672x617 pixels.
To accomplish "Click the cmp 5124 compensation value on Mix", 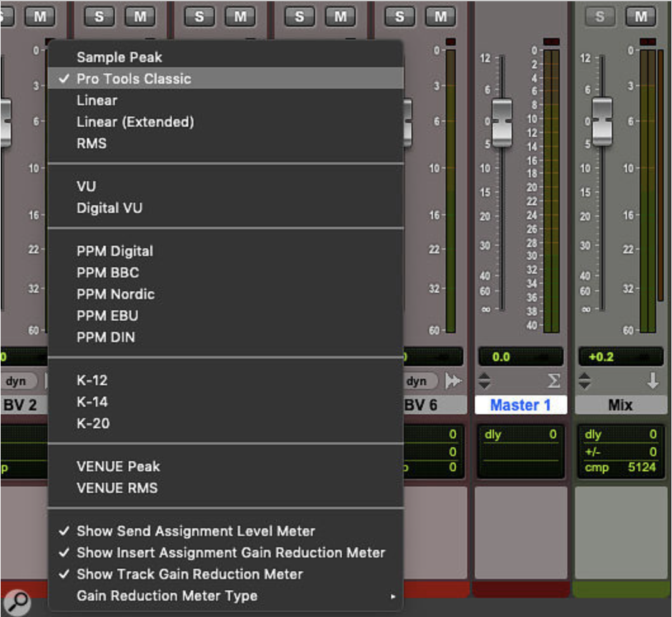I will [621, 467].
